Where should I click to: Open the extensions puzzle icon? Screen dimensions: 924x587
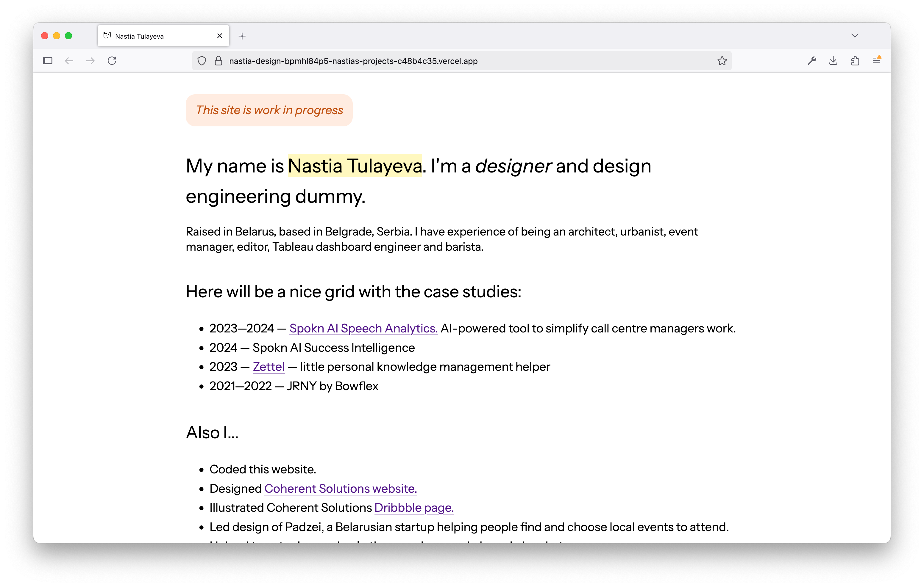point(855,61)
